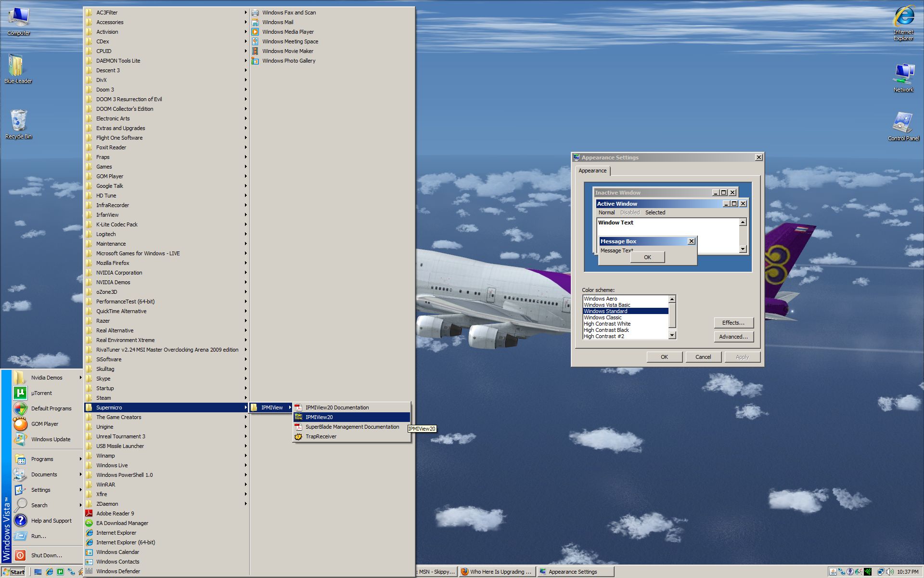Click the TrapReceiver icon in submenu
924x578 pixels.
[x=298, y=436]
